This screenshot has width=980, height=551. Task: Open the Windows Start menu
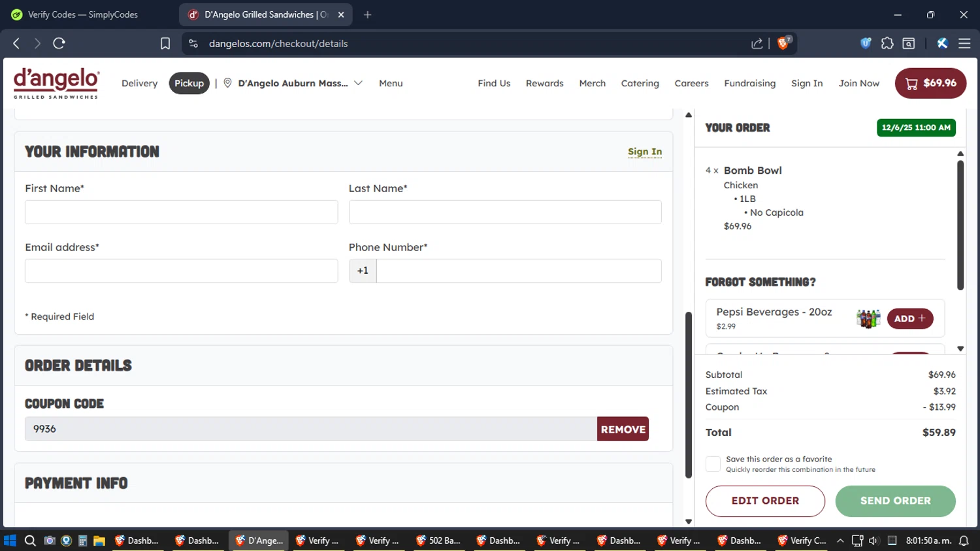[10, 541]
